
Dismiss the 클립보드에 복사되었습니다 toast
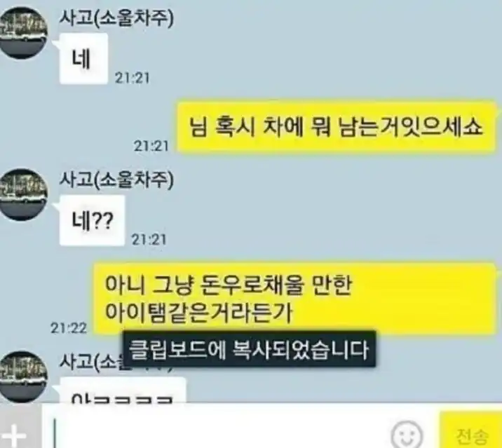tap(250, 349)
